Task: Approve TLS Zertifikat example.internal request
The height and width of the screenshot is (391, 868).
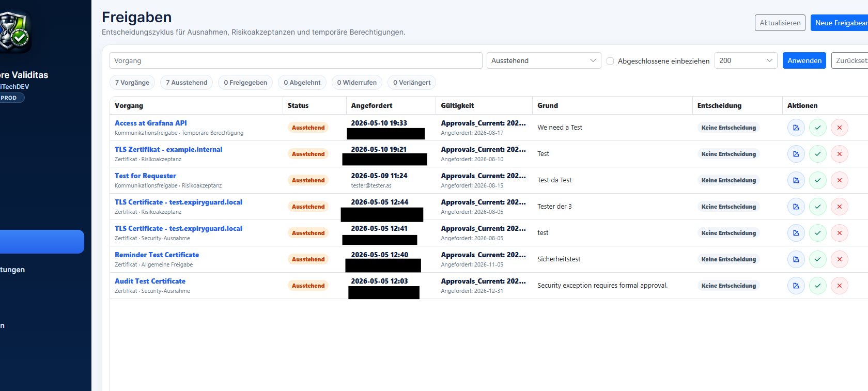Action: (x=818, y=154)
